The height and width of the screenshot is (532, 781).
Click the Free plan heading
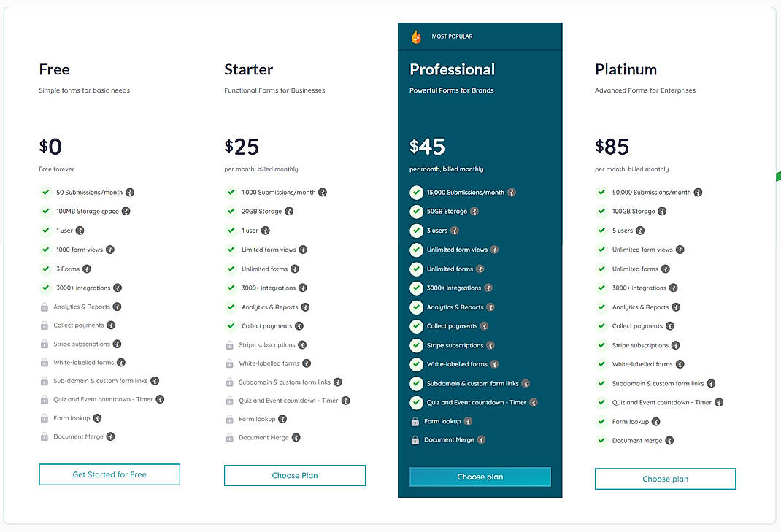[54, 69]
